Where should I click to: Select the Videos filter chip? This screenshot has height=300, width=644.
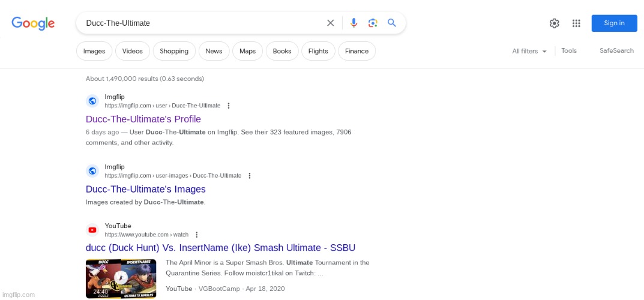pyautogui.click(x=132, y=51)
